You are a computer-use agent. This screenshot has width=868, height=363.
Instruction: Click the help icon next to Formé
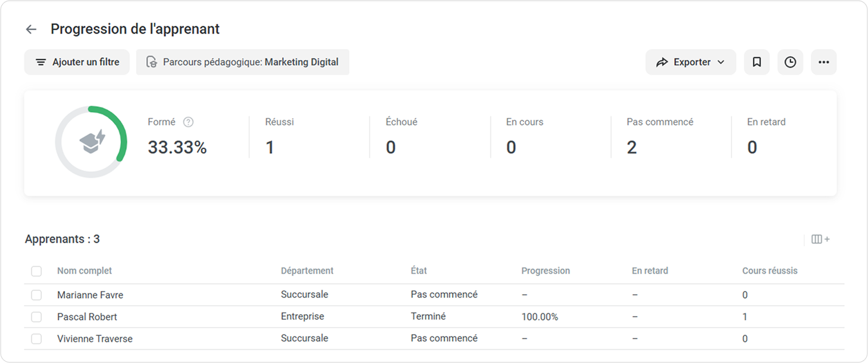click(188, 122)
